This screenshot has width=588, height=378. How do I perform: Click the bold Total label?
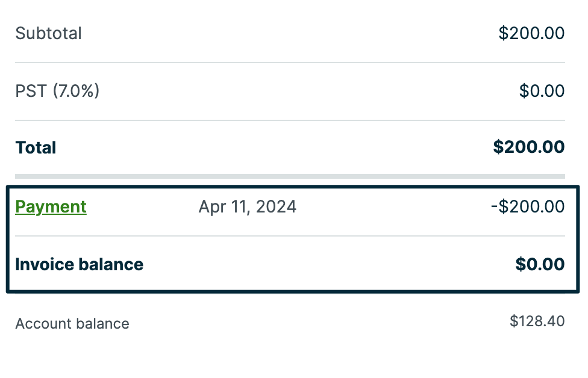(x=35, y=147)
